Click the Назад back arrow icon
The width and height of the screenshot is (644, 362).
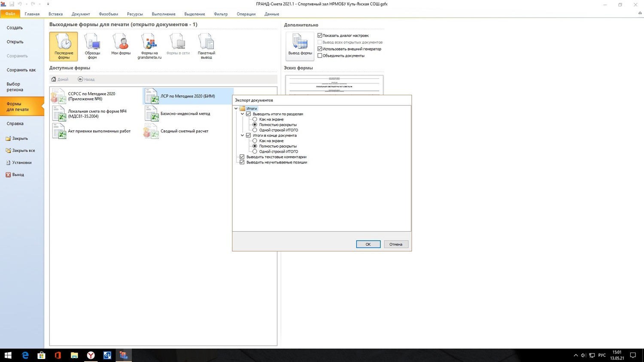tap(80, 79)
